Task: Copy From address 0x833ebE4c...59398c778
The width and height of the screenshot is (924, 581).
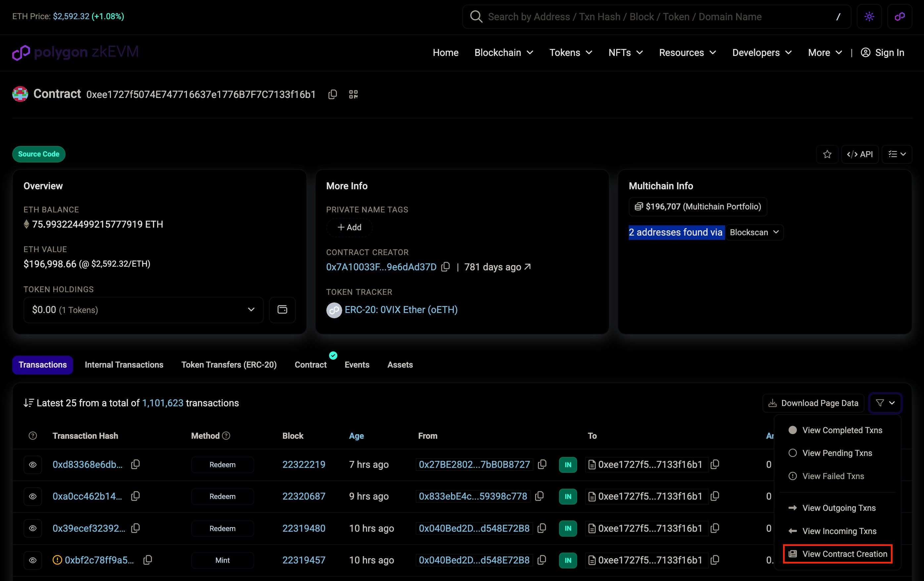Action: 539,496
